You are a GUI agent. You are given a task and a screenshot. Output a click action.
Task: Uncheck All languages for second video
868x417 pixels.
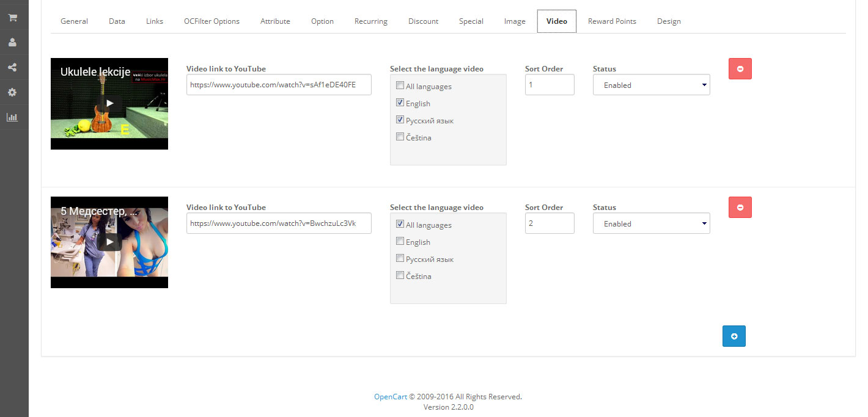coord(400,225)
